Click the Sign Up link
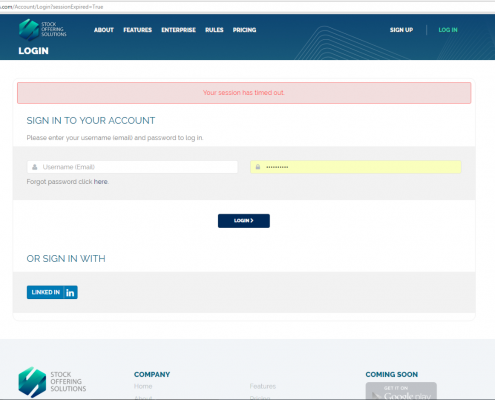 coord(401,30)
